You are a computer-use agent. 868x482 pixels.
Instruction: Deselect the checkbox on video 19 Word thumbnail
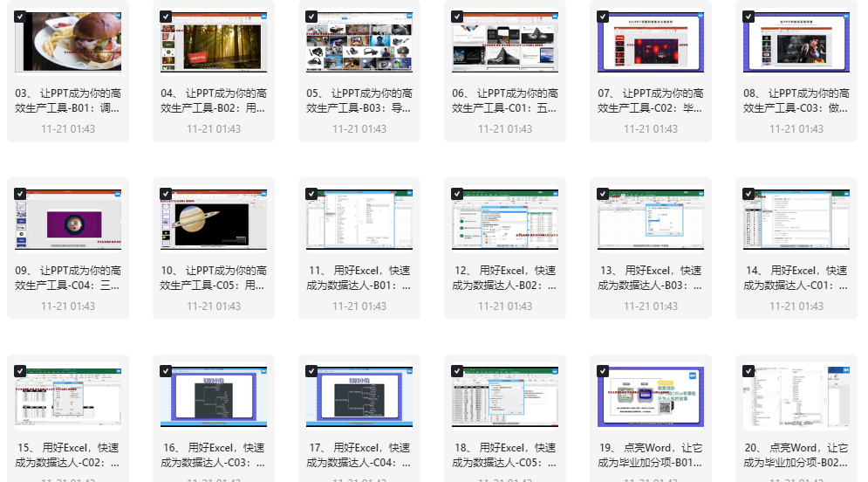click(603, 371)
